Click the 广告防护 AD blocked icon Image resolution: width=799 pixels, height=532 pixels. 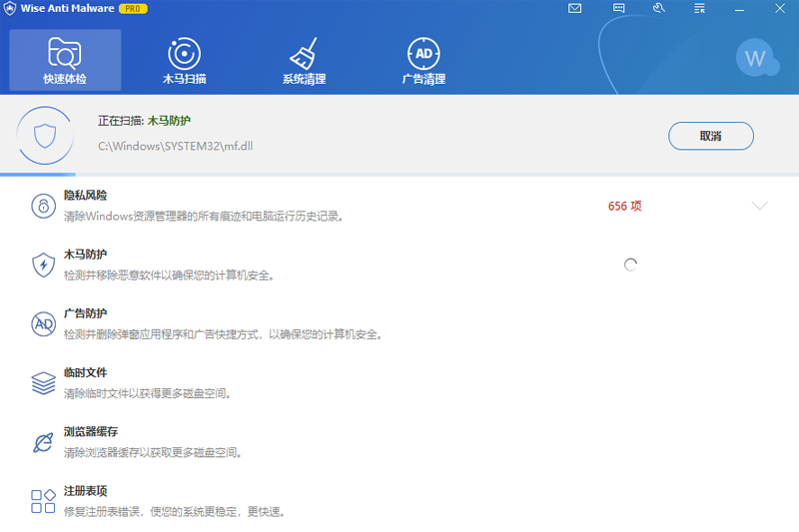(43, 324)
